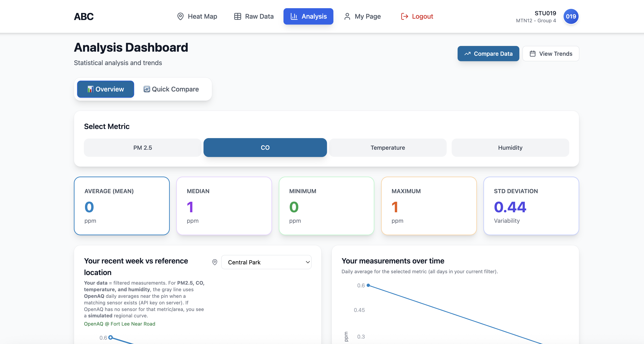
Task: Click the ABC logo
Action: [x=84, y=16]
